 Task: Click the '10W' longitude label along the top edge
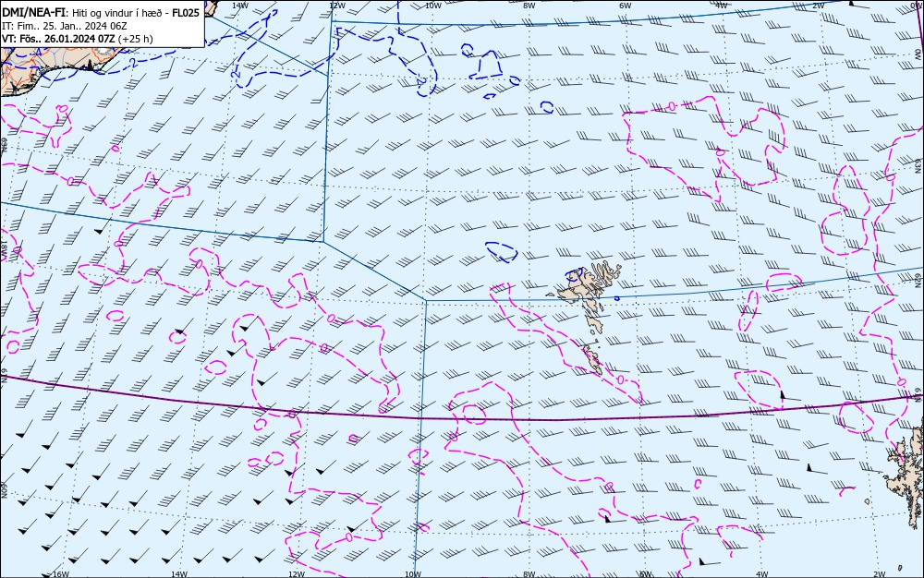433,6
